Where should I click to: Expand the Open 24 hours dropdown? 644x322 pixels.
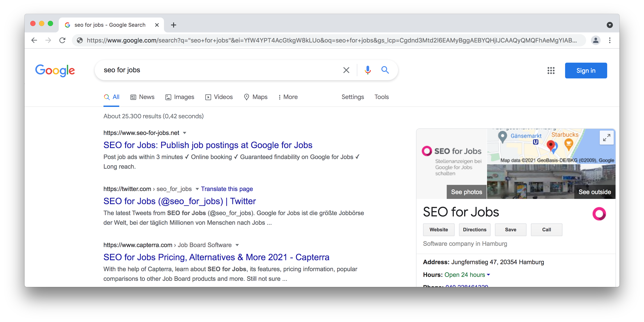[488, 274]
